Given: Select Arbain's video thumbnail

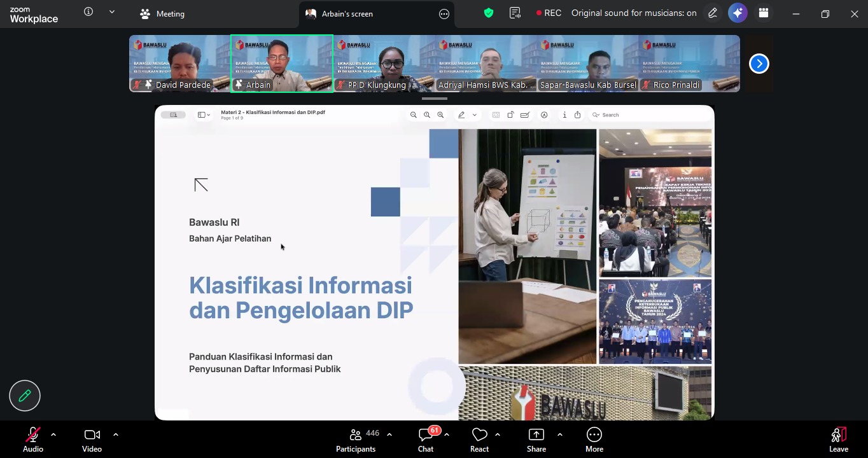Looking at the screenshot, I should click(282, 64).
